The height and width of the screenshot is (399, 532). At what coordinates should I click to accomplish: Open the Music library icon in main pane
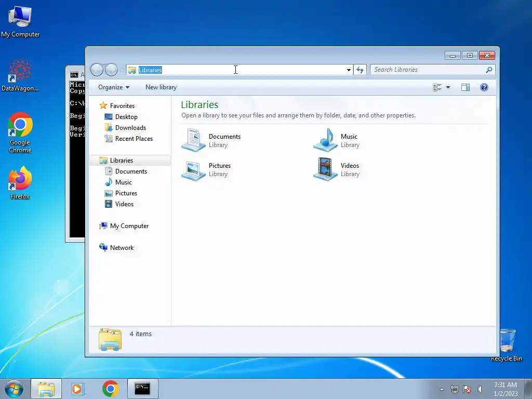[x=325, y=140]
